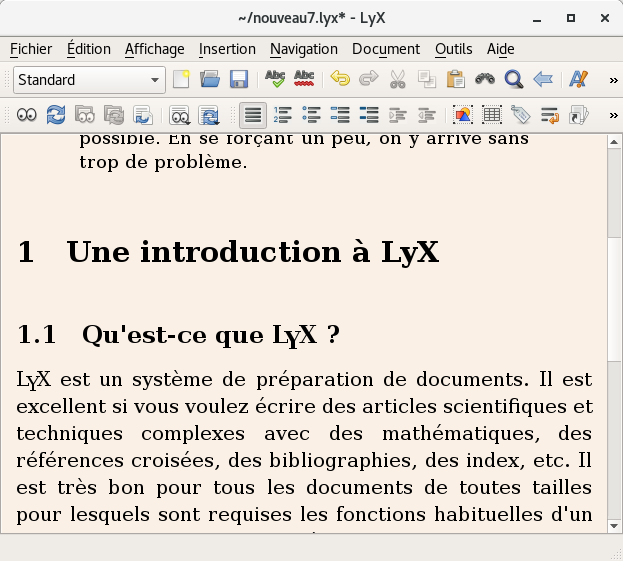Open the Aide menu
This screenshot has height=561, width=623.
(501, 49)
